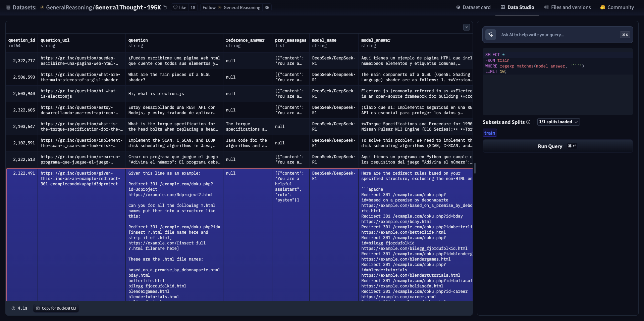The width and height of the screenshot is (644, 321).
Task: Click Copy for DuckDB CLI button
Action: (56, 308)
